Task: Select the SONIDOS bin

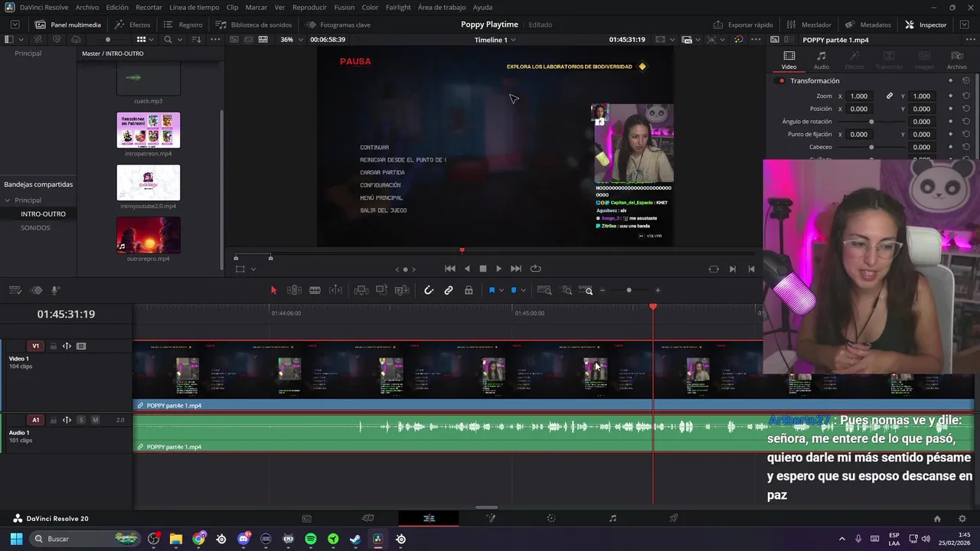Action: pyautogui.click(x=35, y=227)
